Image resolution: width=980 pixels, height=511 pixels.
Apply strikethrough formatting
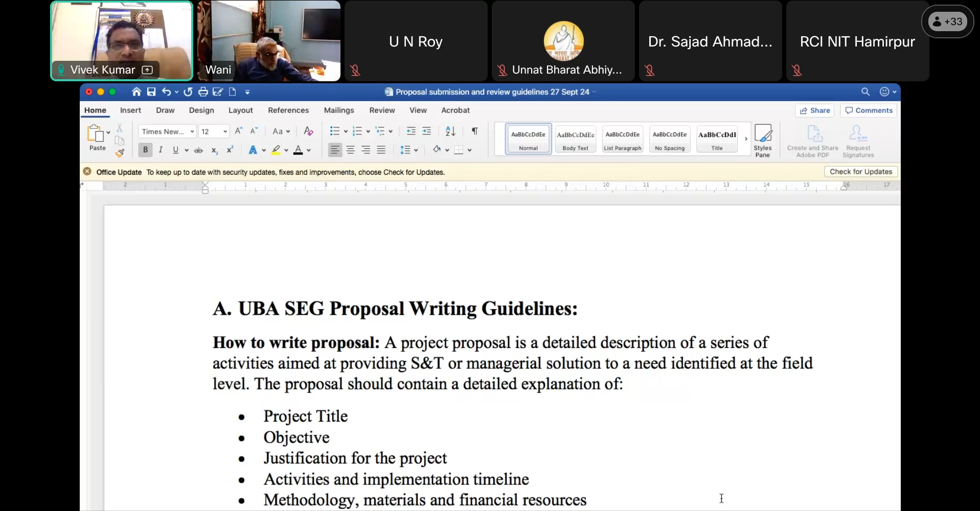pos(198,150)
